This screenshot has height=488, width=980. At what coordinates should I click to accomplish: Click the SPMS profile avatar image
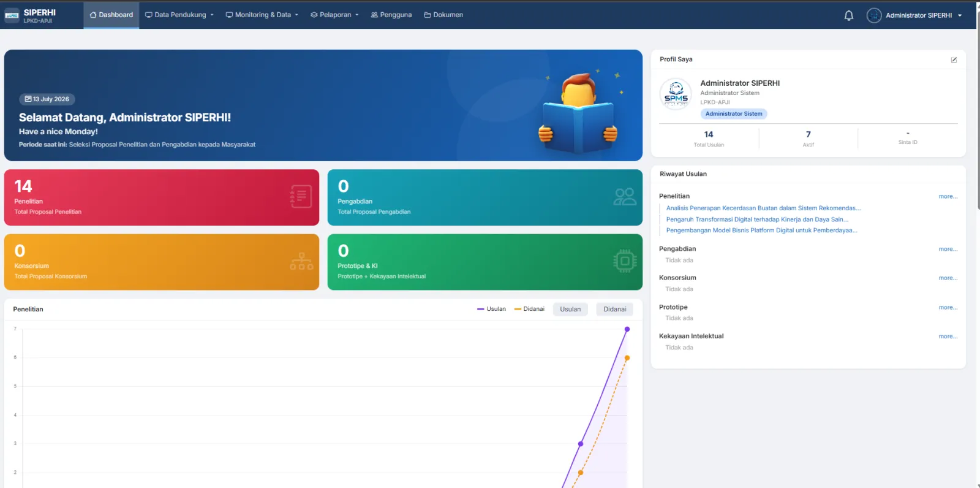pyautogui.click(x=676, y=94)
